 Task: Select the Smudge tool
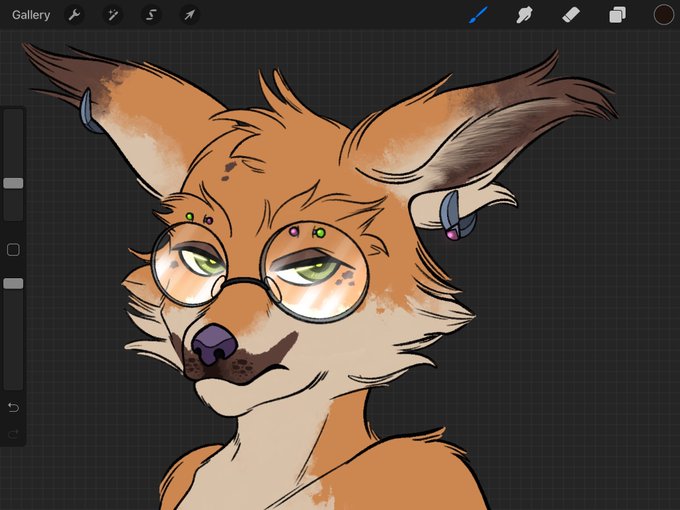click(x=524, y=15)
